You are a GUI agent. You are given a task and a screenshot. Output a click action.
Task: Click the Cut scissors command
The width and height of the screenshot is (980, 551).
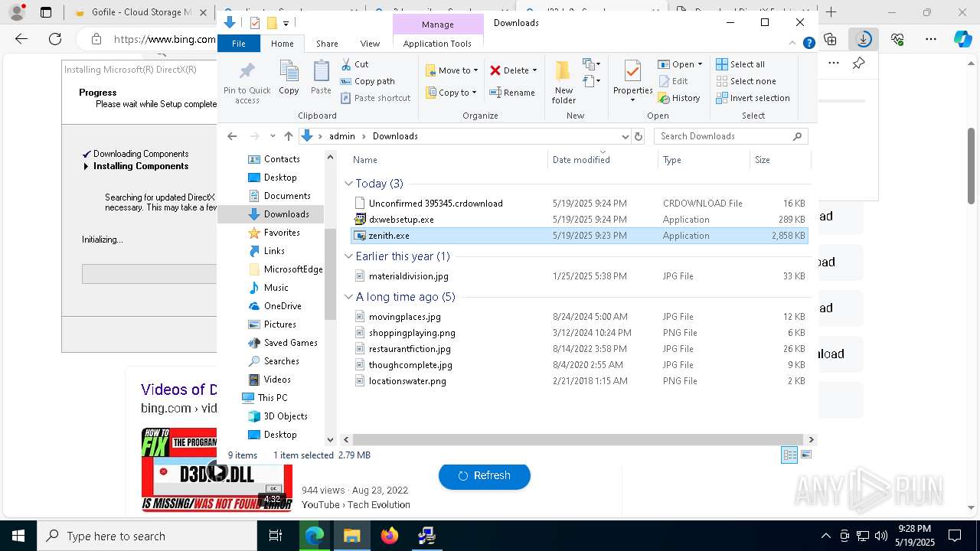(x=354, y=64)
